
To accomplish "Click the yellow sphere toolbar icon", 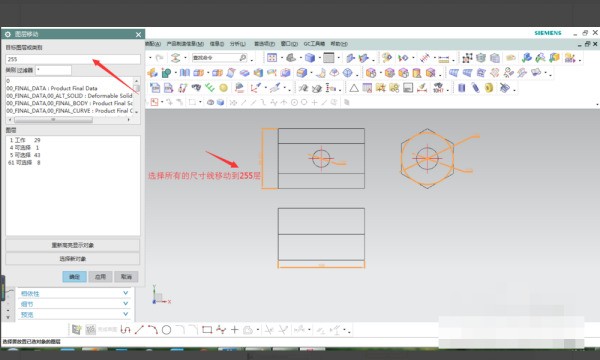I will pos(223,88).
